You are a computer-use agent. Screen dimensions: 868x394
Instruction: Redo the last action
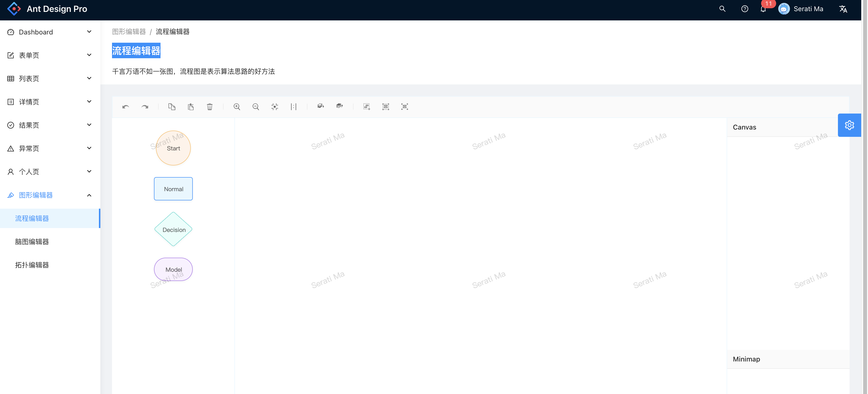pyautogui.click(x=145, y=107)
